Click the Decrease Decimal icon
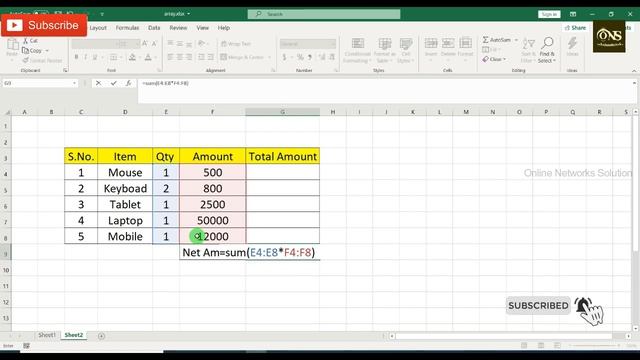Screen dimensions: 640x360 pyautogui.click(x=333, y=58)
